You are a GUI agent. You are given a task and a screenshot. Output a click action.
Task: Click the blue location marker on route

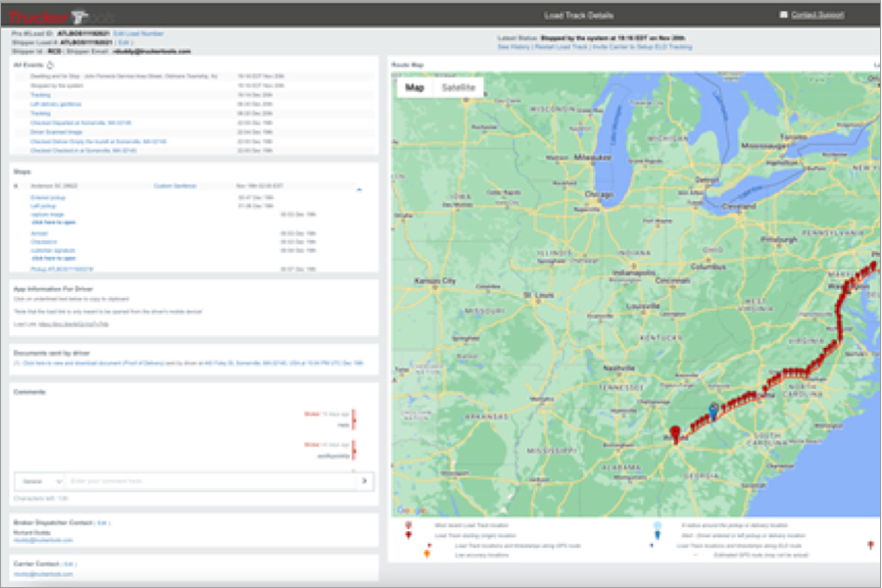[713, 410]
